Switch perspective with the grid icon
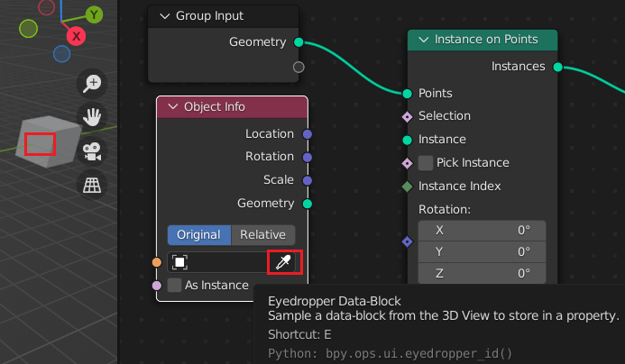This screenshot has height=364, width=625. pos(92,185)
